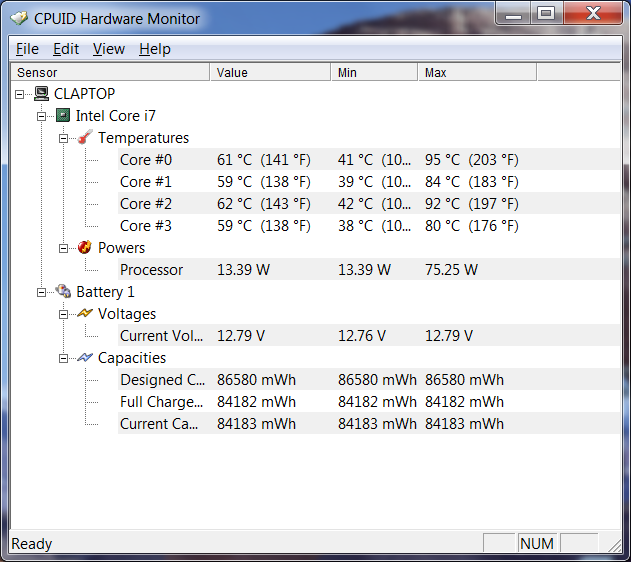Select the Battery 1 label
This screenshot has width=631, height=562.
105,292
